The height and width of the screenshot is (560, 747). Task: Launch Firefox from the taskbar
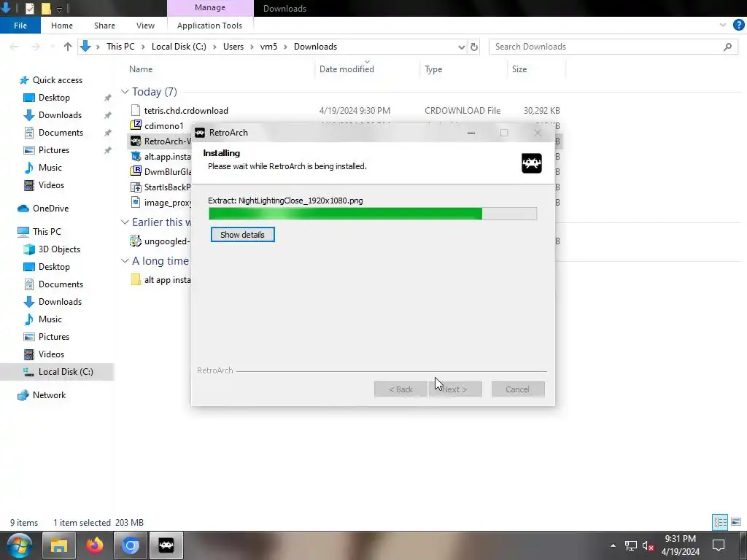(x=95, y=545)
